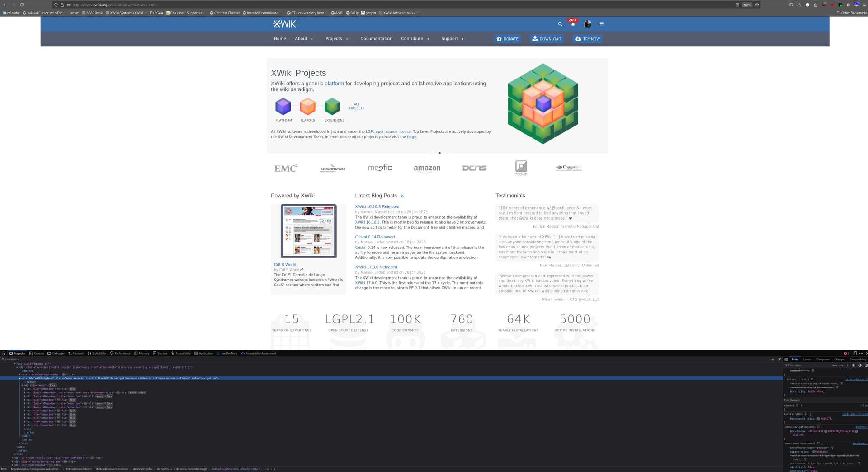Click the Documentation navigation link
The height and width of the screenshot is (472, 868).
point(376,39)
